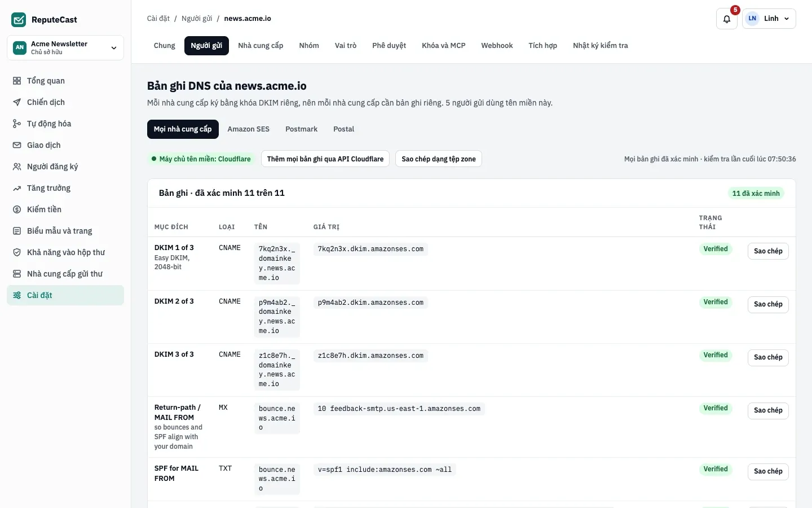Open the Nhà cung cấp settings tab
Image resolution: width=812 pixels, height=508 pixels.
click(261, 46)
